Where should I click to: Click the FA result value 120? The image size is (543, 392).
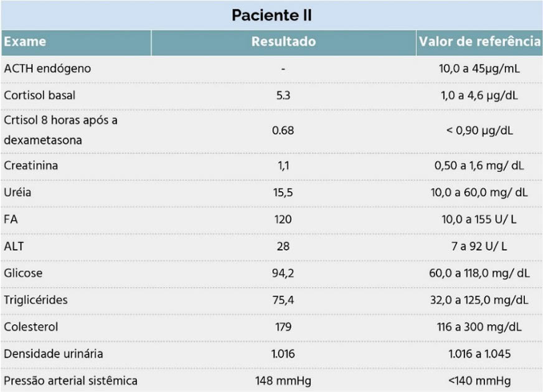283,220
